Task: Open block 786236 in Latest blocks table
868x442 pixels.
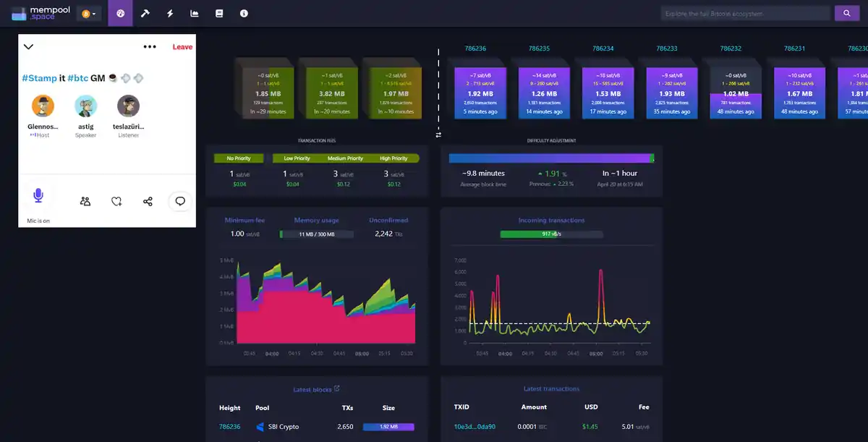Action: coord(229,427)
